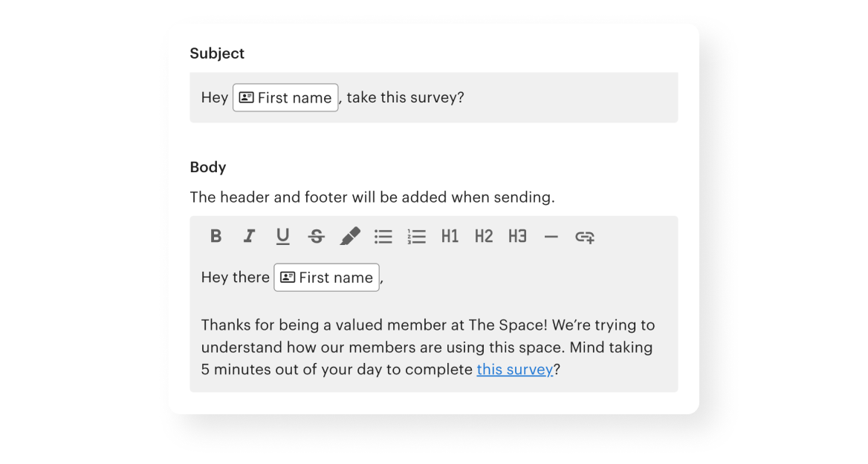Insert a numbered list

click(x=417, y=236)
